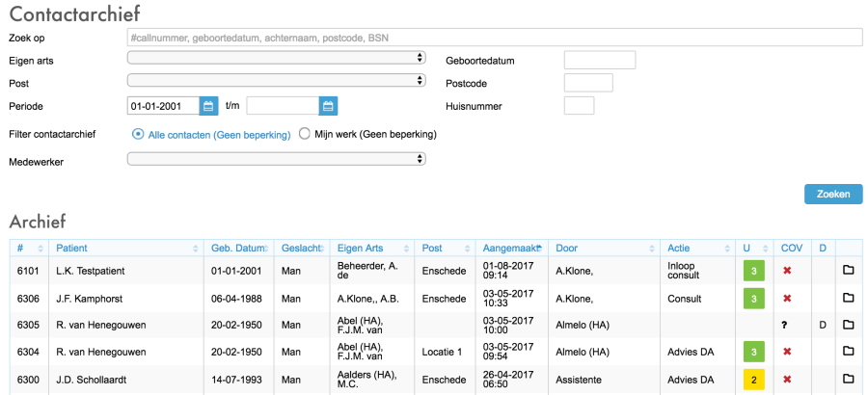Image resolution: width=868 pixels, height=395 pixels.
Task: Click call number 6101
Action: point(27,271)
